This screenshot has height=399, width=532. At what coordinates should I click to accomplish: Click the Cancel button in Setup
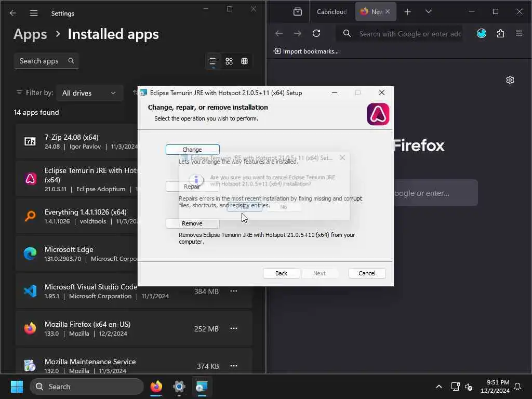click(x=367, y=273)
